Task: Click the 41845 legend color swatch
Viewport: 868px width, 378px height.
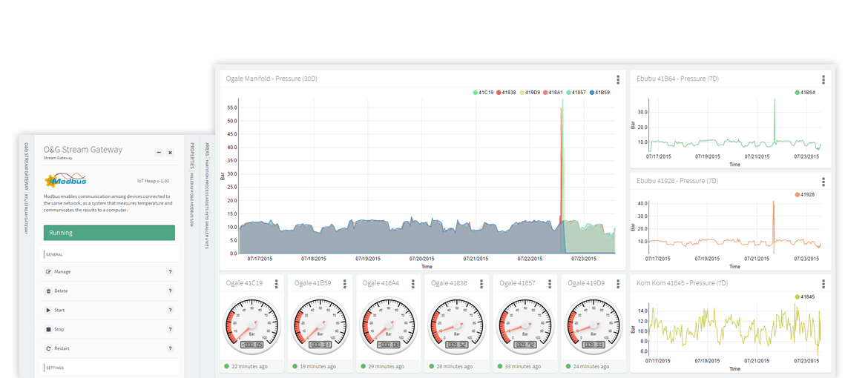Action: 798,296
